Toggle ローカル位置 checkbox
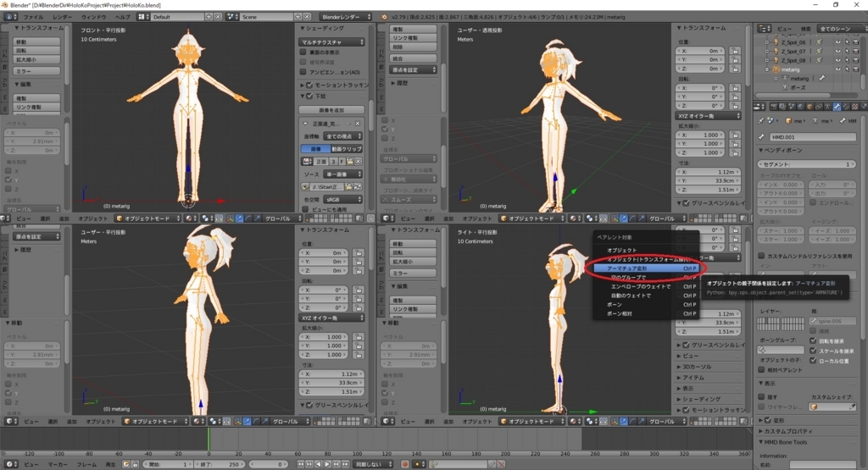Screen dimensions: 868x470 click(x=813, y=361)
